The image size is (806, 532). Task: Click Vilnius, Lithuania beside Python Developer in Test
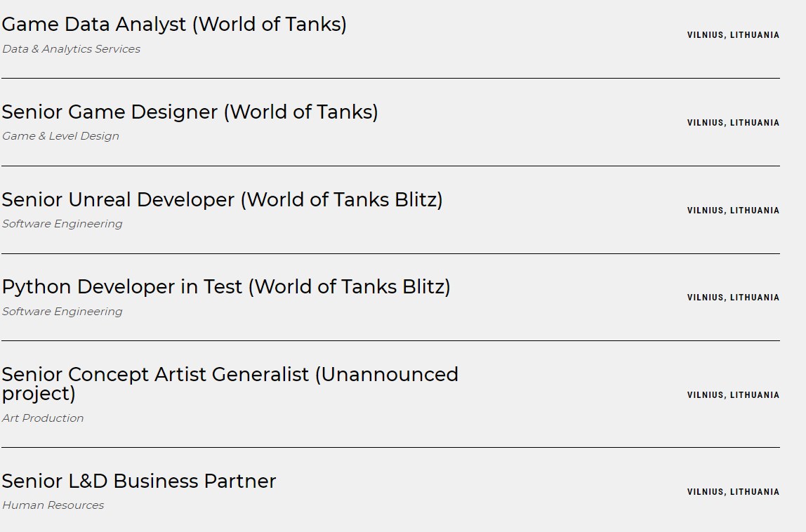(734, 298)
